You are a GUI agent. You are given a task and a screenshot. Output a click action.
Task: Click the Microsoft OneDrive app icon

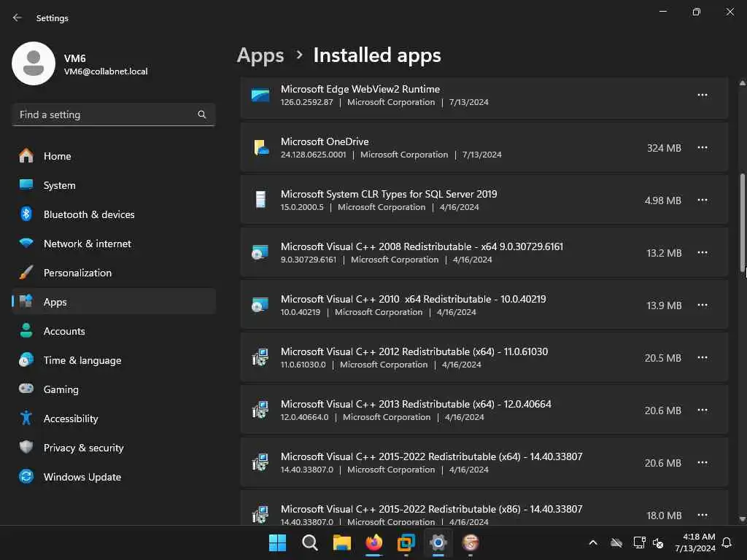[260, 148]
